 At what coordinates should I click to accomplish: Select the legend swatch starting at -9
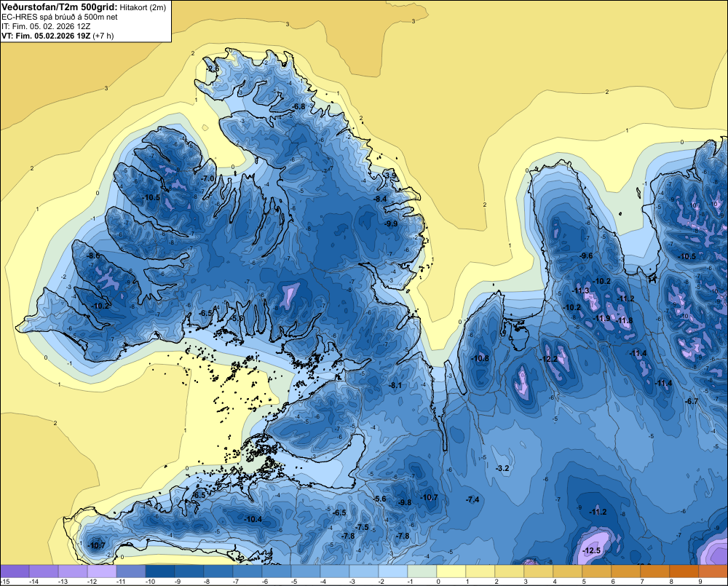(x=189, y=571)
